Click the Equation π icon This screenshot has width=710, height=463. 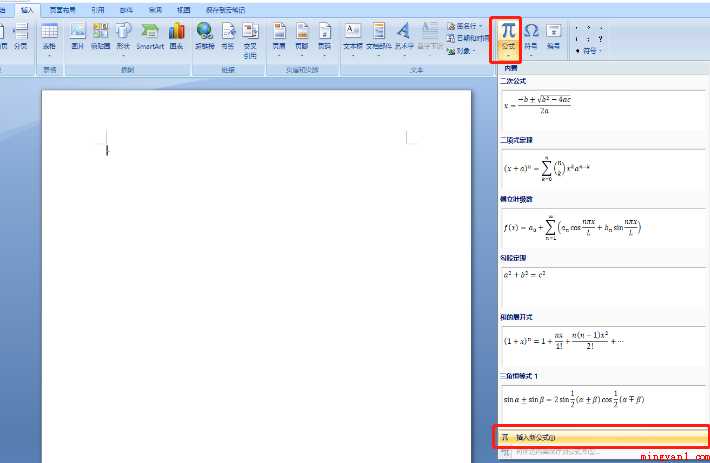508,31
